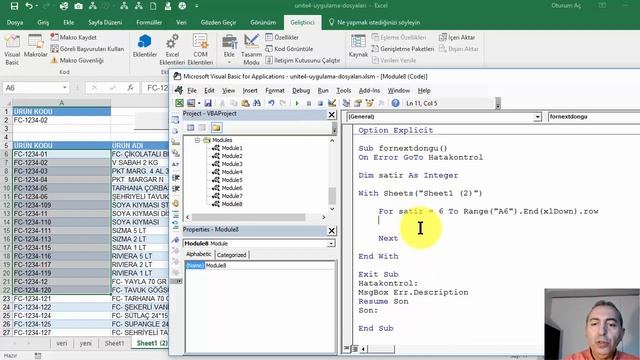Switch to Procedure View at code window bottom
The width and height of the screenshot is (640, 360).
pyautogui.click(x=347, y=349)
